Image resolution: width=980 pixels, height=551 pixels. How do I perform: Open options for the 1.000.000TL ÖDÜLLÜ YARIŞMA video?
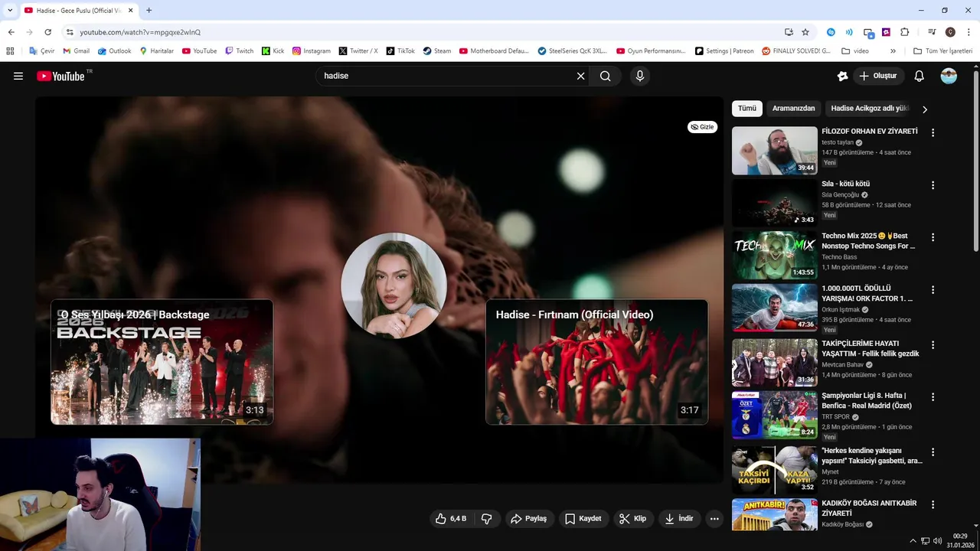pyautogui.click(x=933, y=290)
